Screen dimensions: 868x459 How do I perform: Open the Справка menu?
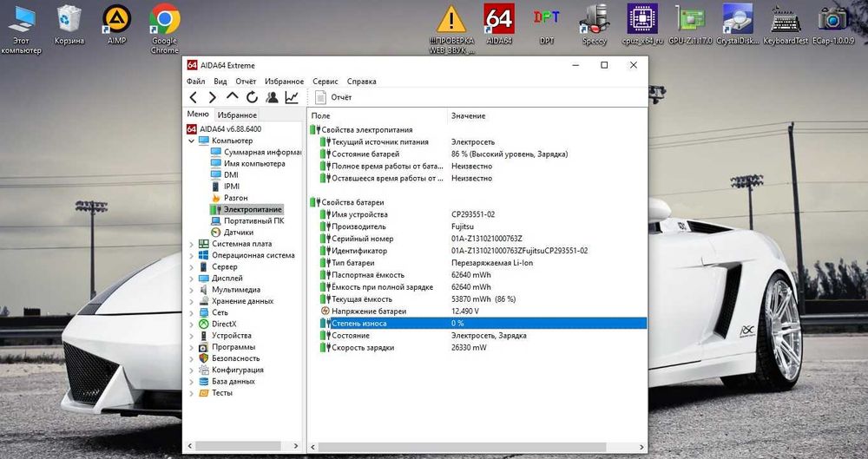pos(361,82)
